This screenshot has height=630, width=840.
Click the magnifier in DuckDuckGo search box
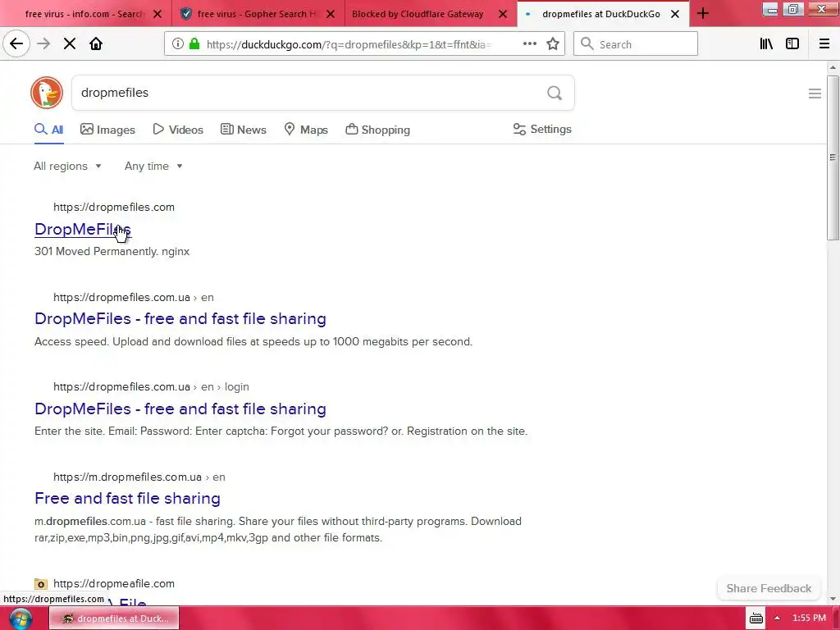[x=555, y=94]
